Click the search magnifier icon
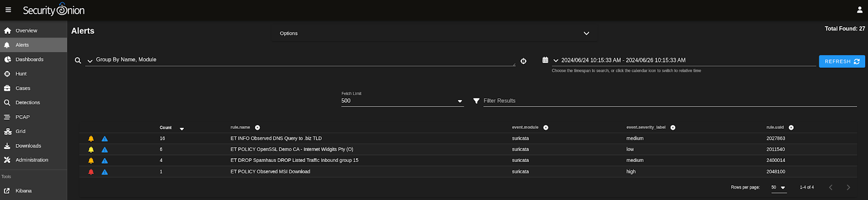 pyautogui.click(x=78, y=60)
